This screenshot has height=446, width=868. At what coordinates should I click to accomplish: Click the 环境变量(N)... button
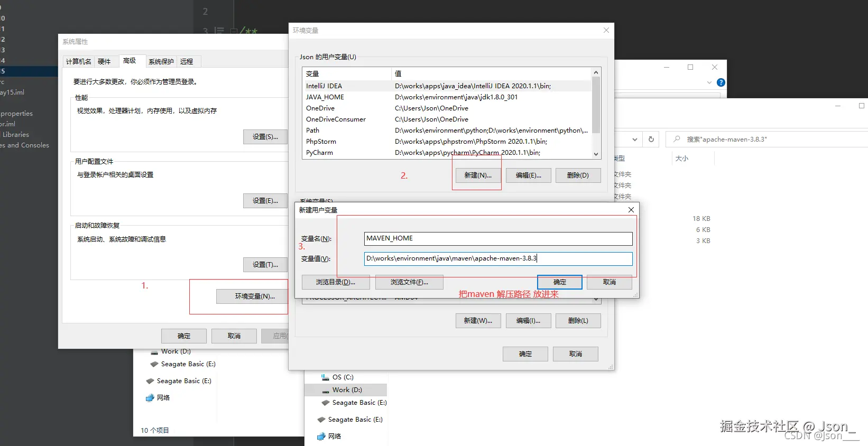(254, 296)
